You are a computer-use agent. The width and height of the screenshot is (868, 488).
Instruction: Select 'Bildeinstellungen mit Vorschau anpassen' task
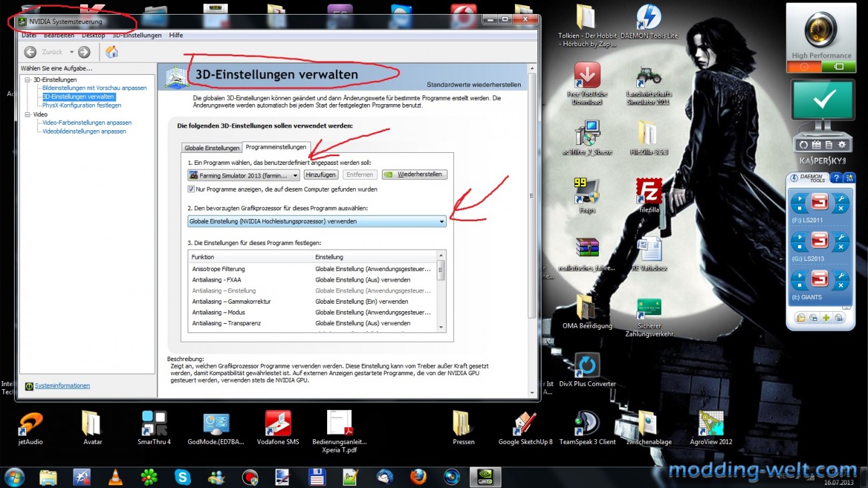point(95,88)
